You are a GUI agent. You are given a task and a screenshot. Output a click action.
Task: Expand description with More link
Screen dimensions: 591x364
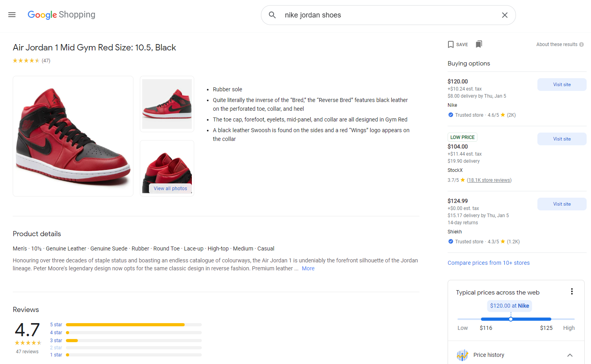308,269
